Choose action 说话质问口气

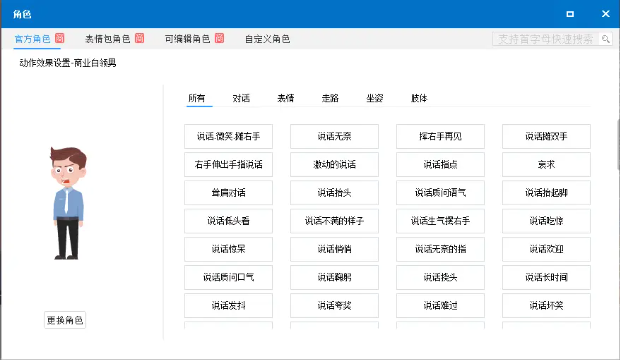(x=229, y=277)
